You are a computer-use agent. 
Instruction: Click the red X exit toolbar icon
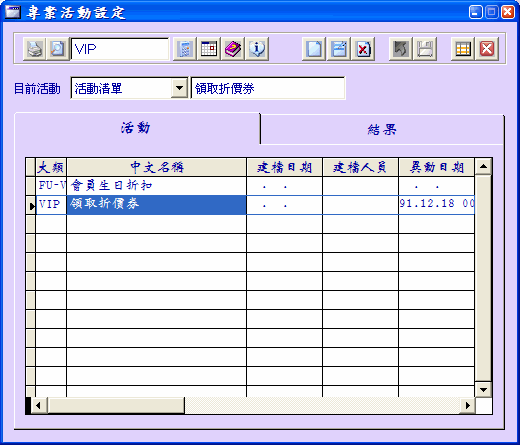click(x=487, y=49)
